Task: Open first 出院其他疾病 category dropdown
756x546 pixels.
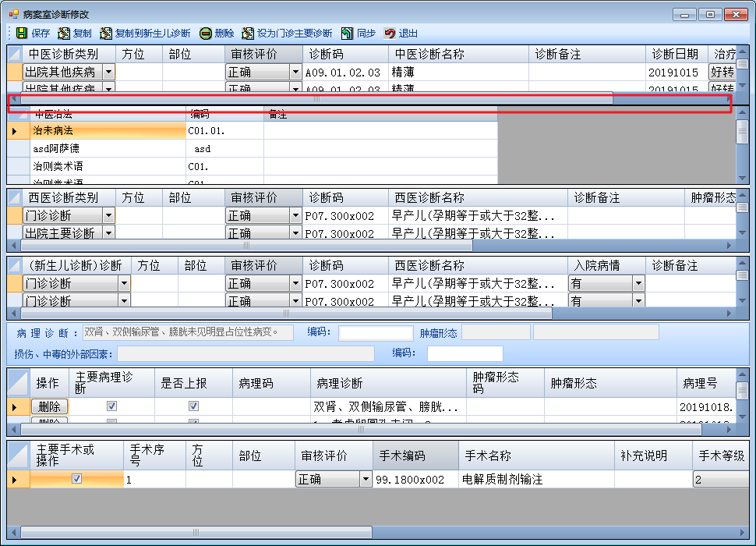Action: (109, 73)
